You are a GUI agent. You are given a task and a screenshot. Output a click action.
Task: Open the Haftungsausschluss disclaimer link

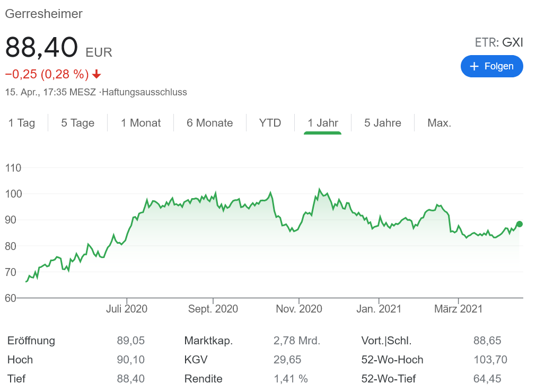coord(144,92)
